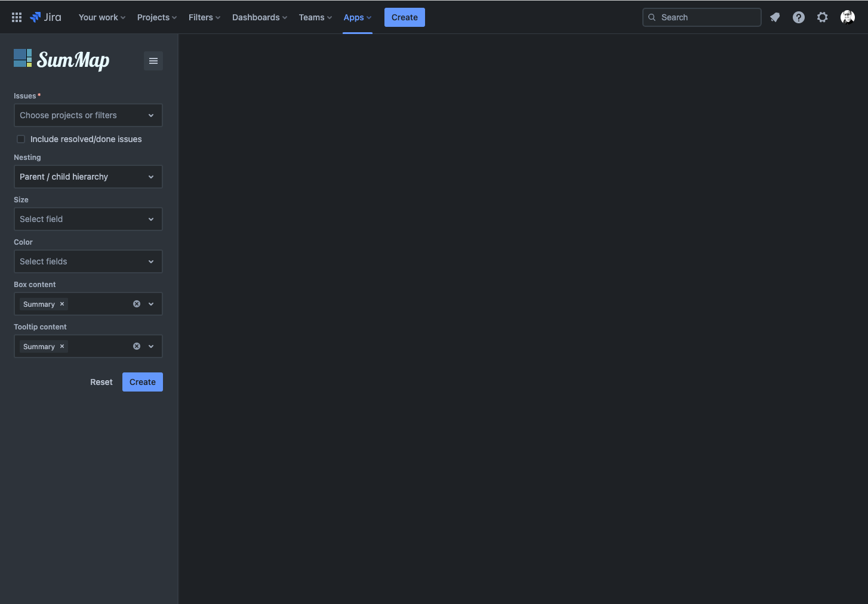Collapse SumMap sidebar with hamburger button
This screenshot has height=604, width=868.
tap(153, 61)
